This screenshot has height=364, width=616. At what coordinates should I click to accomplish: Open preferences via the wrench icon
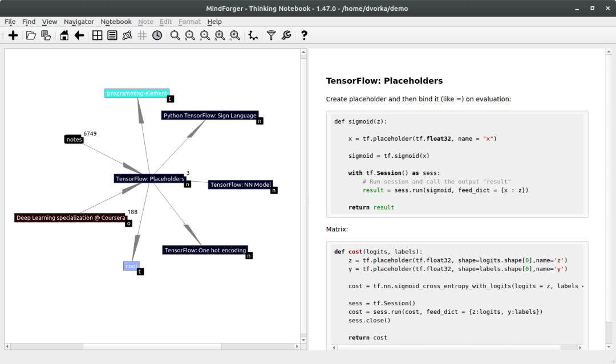[286, 35]
